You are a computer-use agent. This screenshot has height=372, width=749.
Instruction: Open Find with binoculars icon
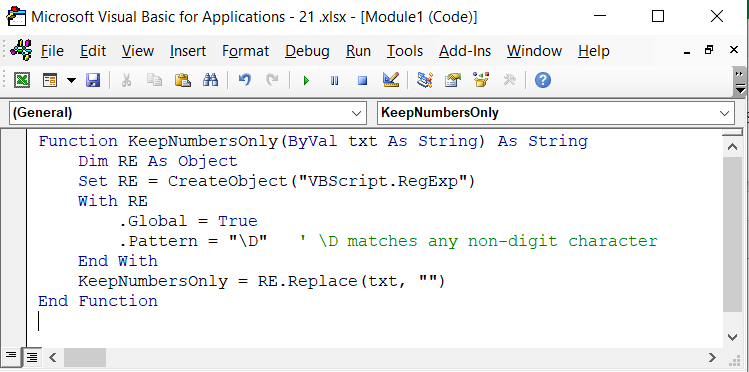coord(210,80)
